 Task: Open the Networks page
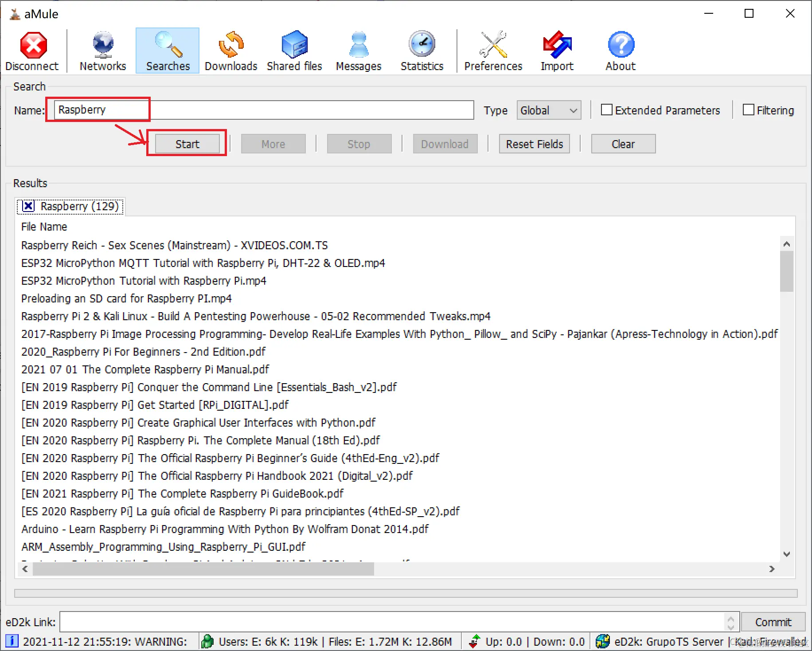coord(103,51)
